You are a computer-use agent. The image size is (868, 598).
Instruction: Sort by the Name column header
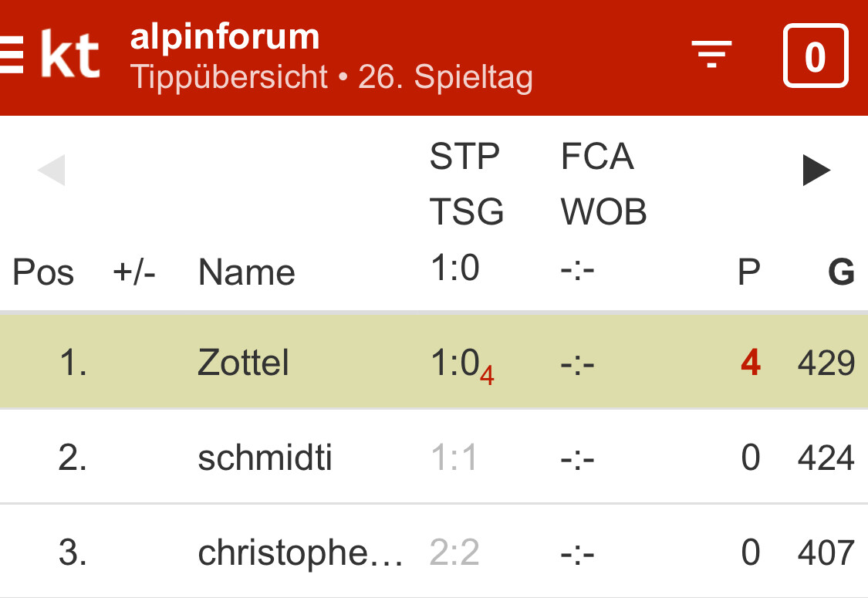pos(246,272)
